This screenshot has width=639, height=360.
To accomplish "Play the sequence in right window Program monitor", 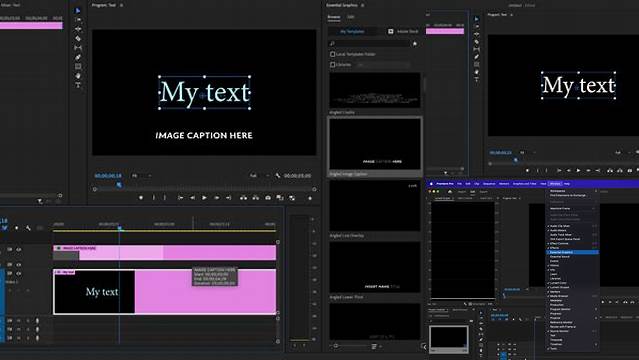I will tap(578, 170).
